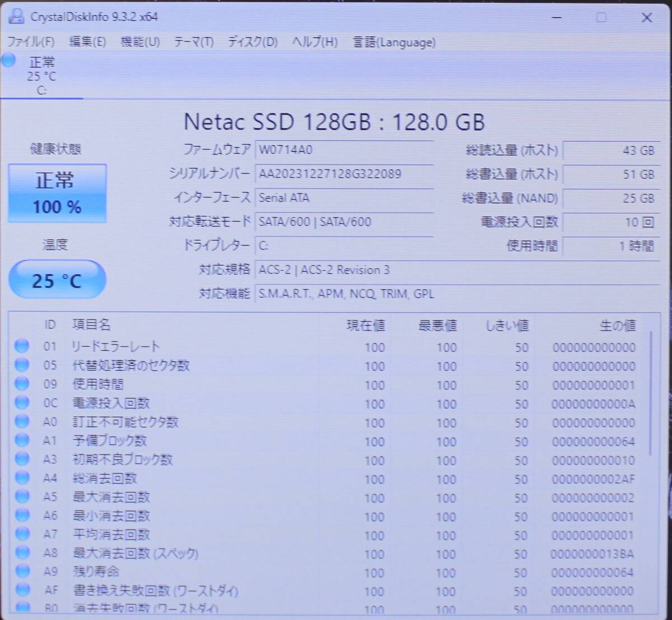
Task: Click the interface field Serial ATA
Action: pos(344,198)
